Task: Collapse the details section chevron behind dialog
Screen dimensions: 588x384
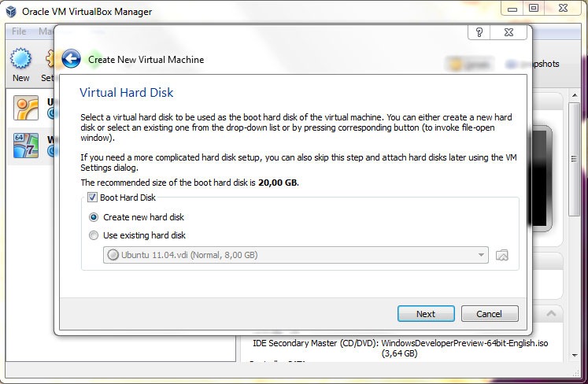Action: click(551, 313)
